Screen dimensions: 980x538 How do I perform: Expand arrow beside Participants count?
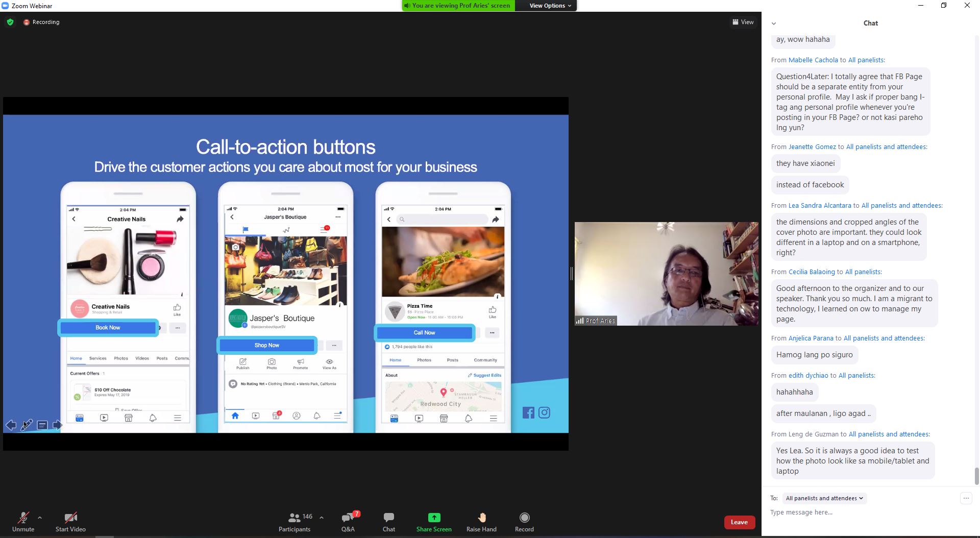pyautogui.click(x=322, y=518)
